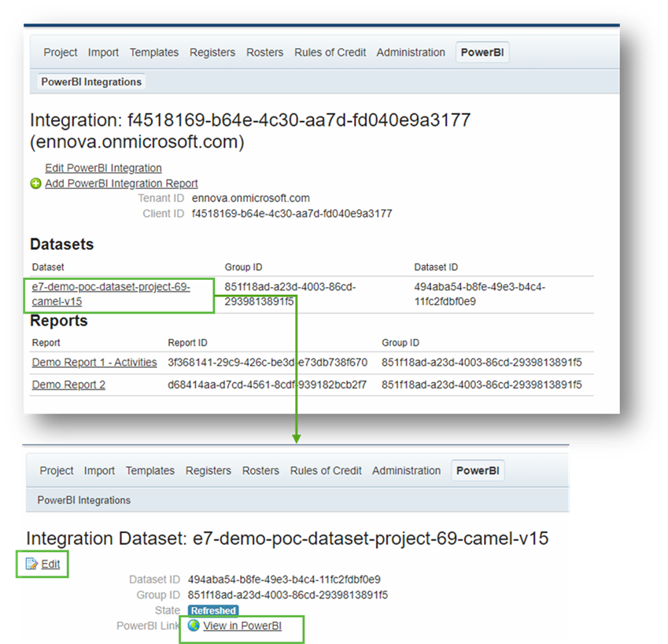Open Administration menu in lower panel
The height and width of the screenshot is (644, 668).
(x=407, y=471)
